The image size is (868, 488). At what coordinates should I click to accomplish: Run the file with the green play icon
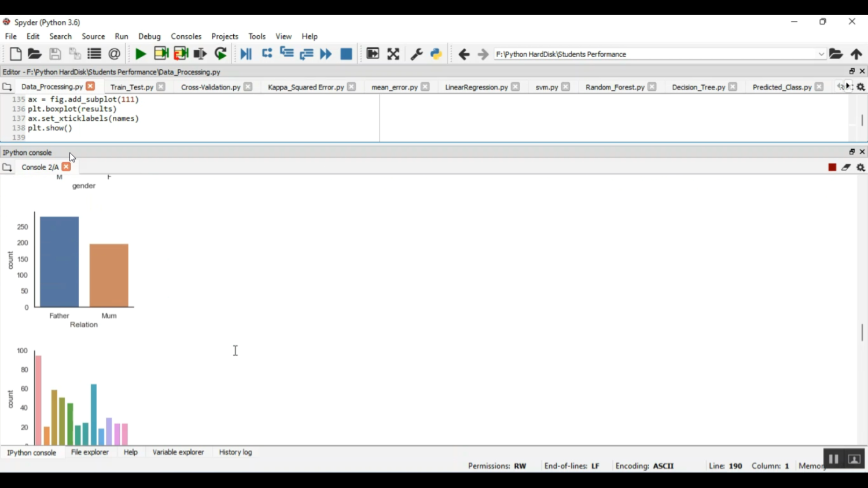[x=141, y=54]
